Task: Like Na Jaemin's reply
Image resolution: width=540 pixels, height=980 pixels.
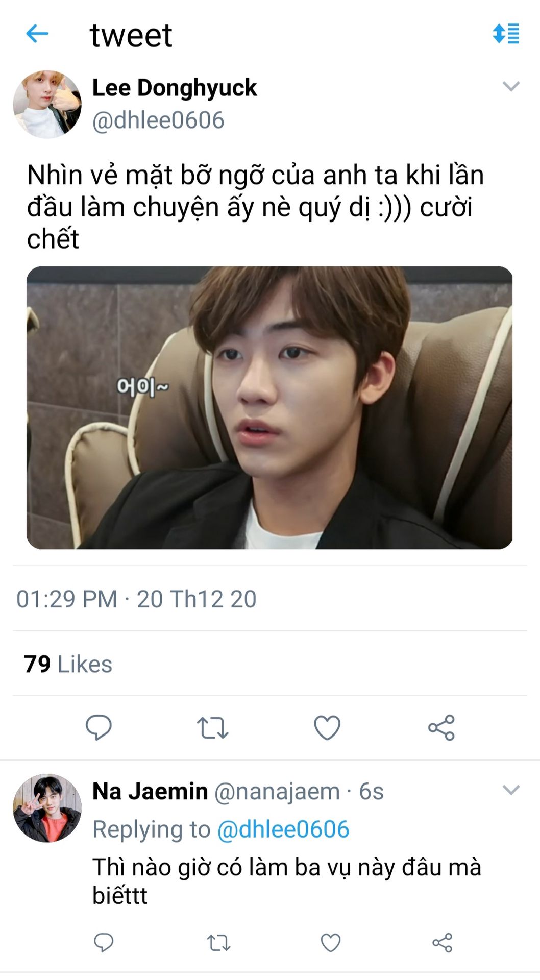Action: (x=330, y=943)
